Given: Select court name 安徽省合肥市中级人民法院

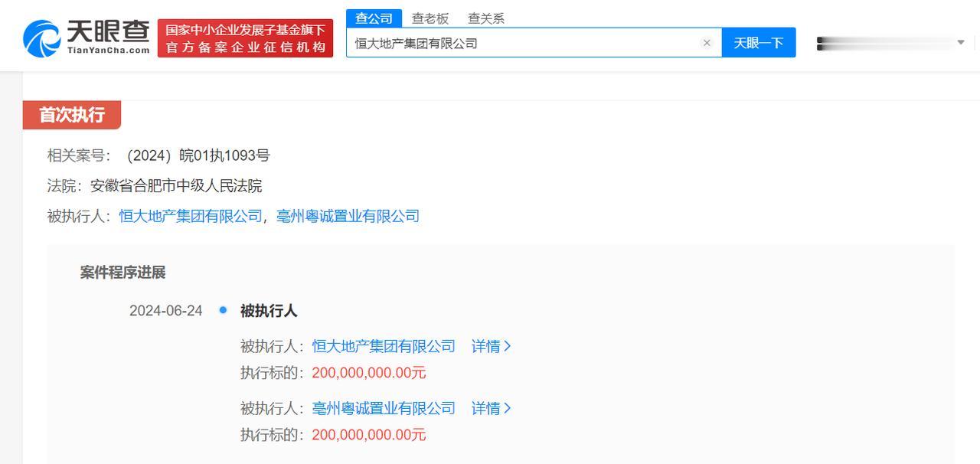Looking at the screenshot, I should point(176,185).
